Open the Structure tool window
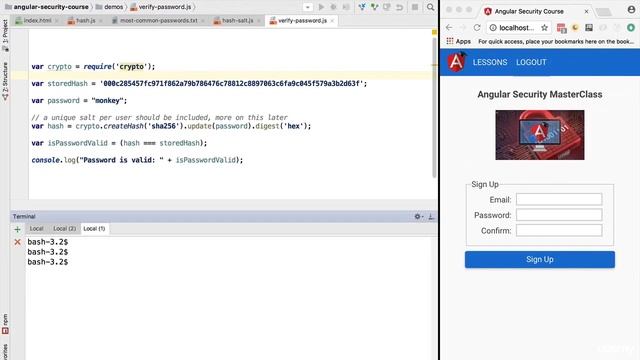The image size is (640, 360). [x=5, y=81]
